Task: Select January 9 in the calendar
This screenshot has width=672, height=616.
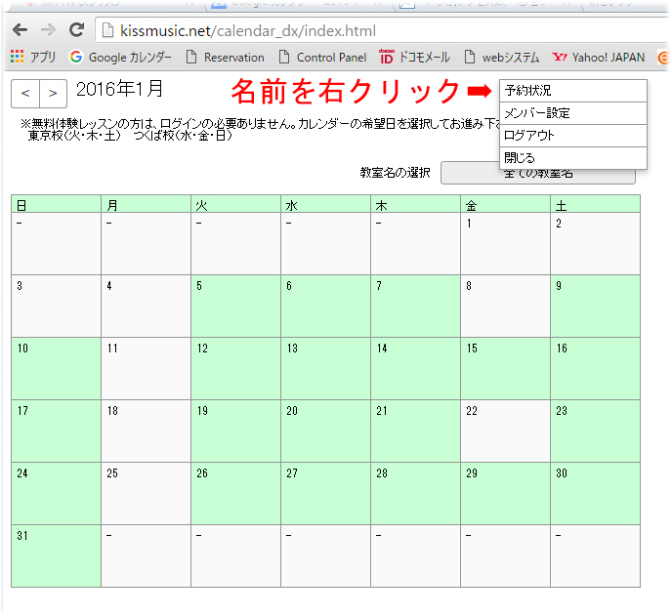Action: tap(595, 306)
